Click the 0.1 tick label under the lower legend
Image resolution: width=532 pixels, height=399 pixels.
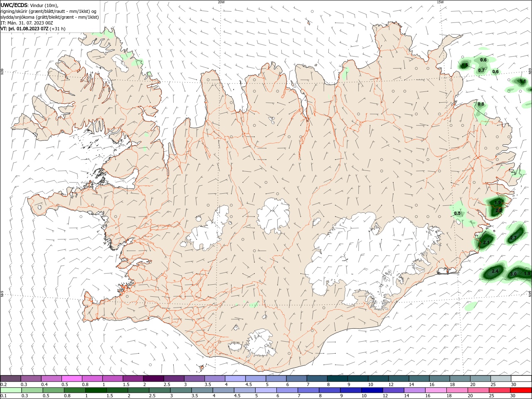click(x=3, y=396)
